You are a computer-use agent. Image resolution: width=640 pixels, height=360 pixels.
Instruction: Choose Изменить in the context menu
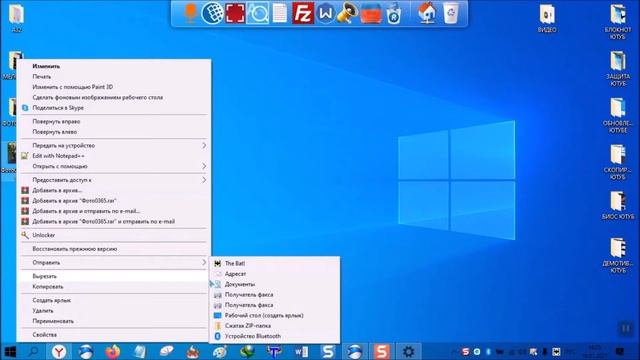pos(114,66)
